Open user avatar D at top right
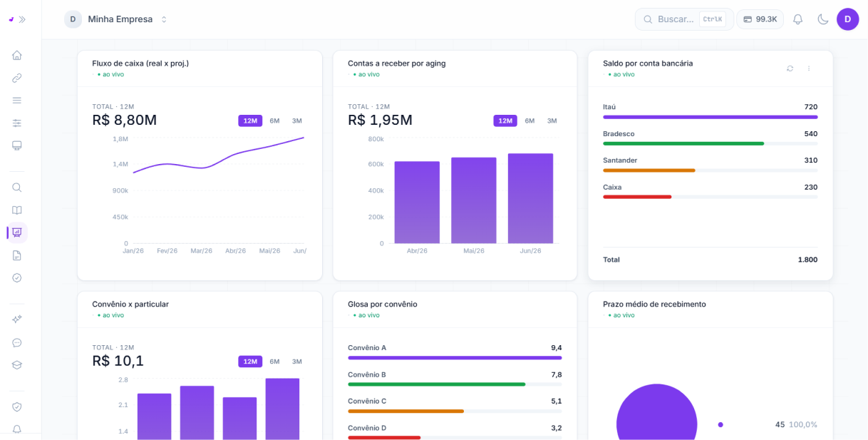 pyautogui.click(x=847, y=19)
